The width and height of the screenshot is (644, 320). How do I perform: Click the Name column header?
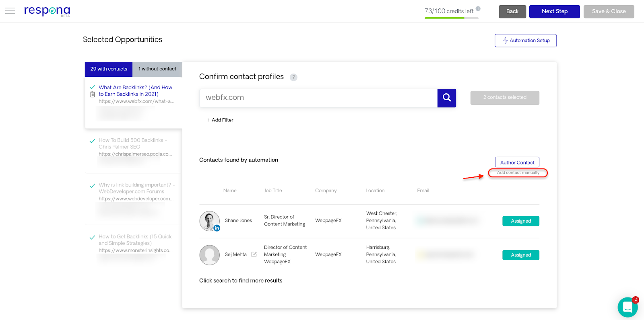tap(230, 191)
